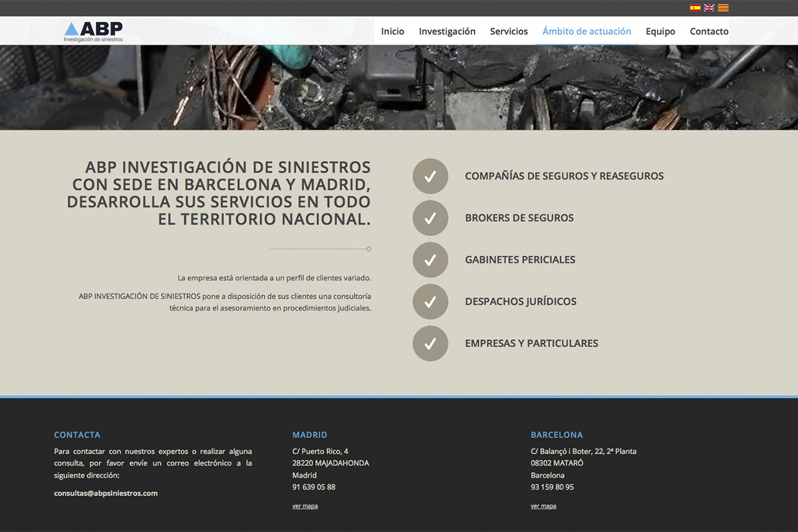
Task: Go to the Investigación page
Action: 447,31
